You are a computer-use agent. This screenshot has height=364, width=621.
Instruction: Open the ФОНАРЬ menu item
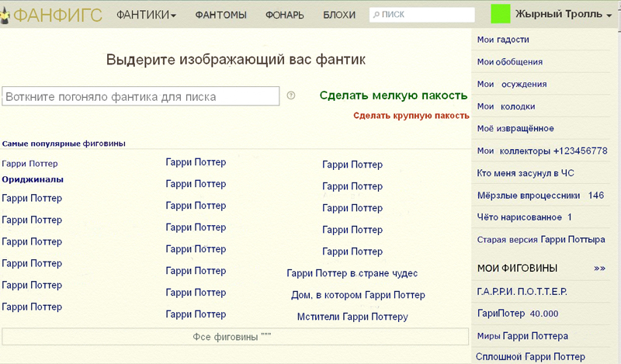tap(284, 15)
